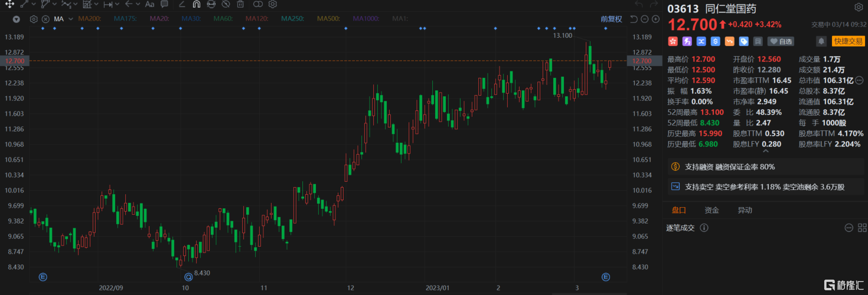Viewport: 868px width, 295px height.
Task: Click the blue price tag icon
Action: (743, 41)
